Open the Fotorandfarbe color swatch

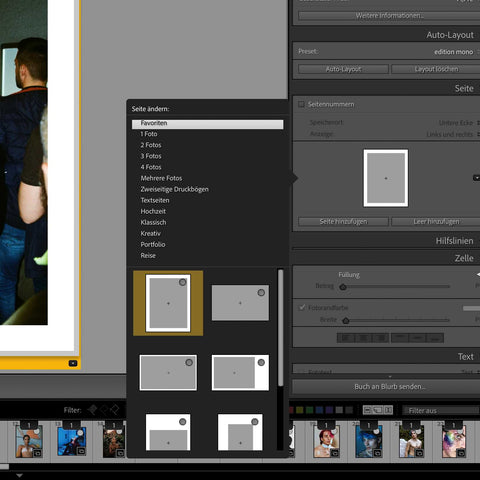(x=471, y=308)
